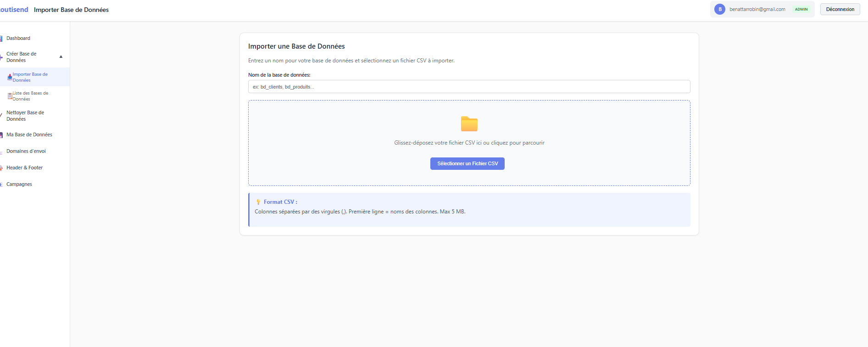The height and width of the screenshot is (347, 868).
Task: Focus the Nom de la base de données field
Action: click(x=469, y=87)
